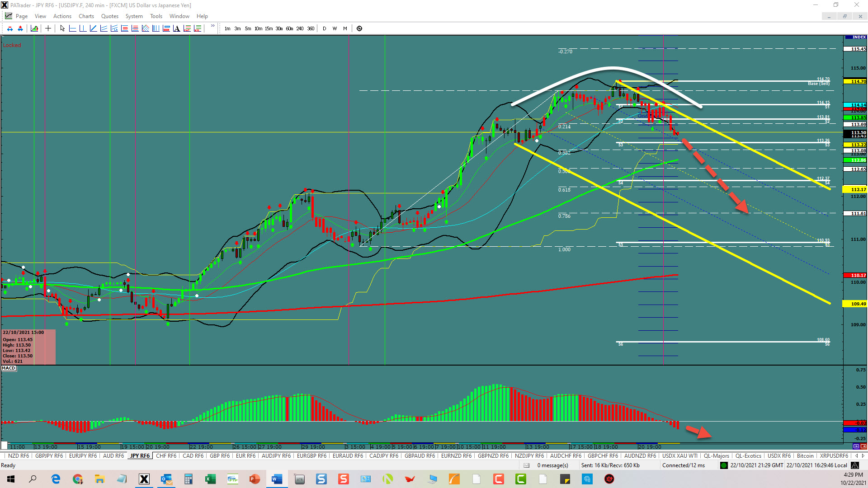Open Outlook from the taskbar

click(x=166, y=479)
